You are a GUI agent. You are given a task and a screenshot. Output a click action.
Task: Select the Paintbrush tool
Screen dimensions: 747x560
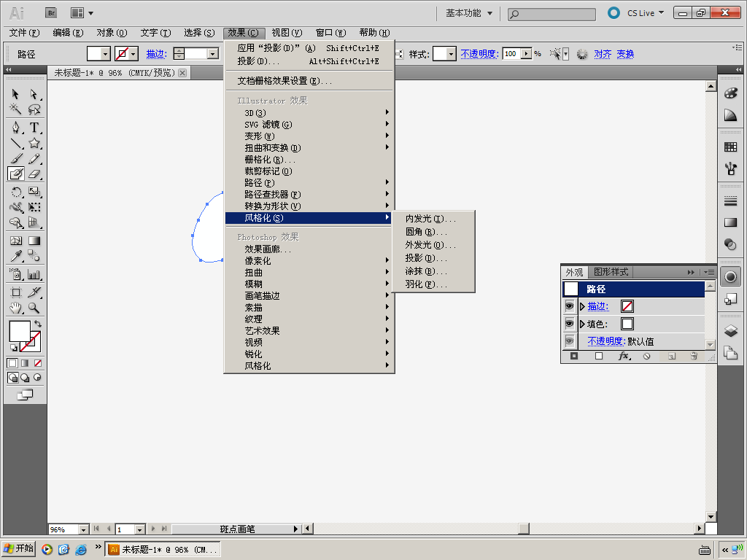point(15,158)
